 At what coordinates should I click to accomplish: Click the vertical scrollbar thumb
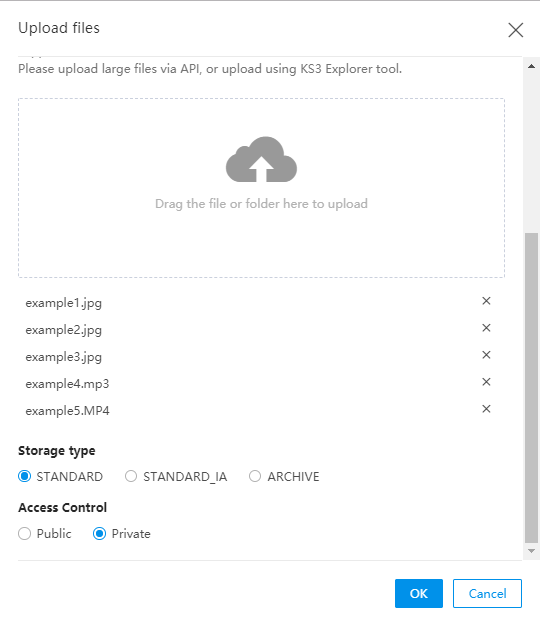(x=531, y=387)
